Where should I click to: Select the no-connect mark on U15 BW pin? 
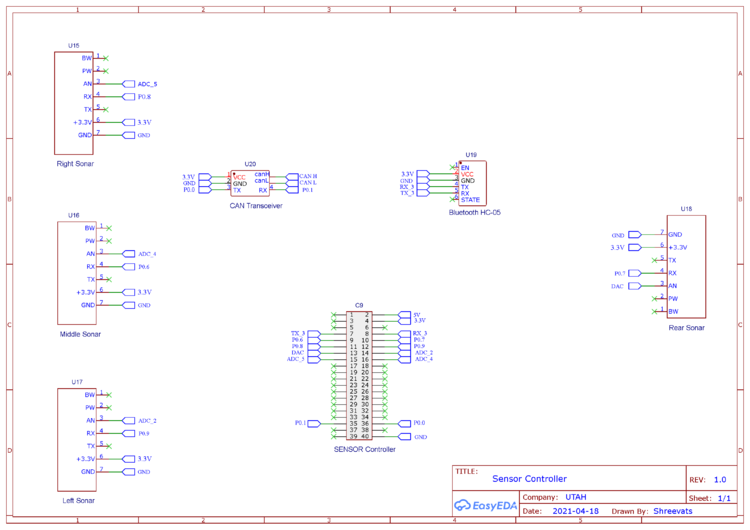(x=106, y=58)
